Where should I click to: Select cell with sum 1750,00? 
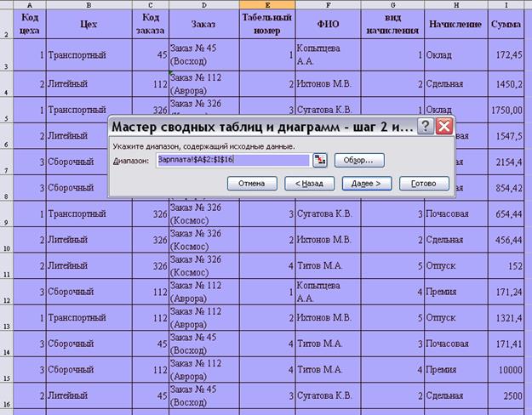(506, 111)
